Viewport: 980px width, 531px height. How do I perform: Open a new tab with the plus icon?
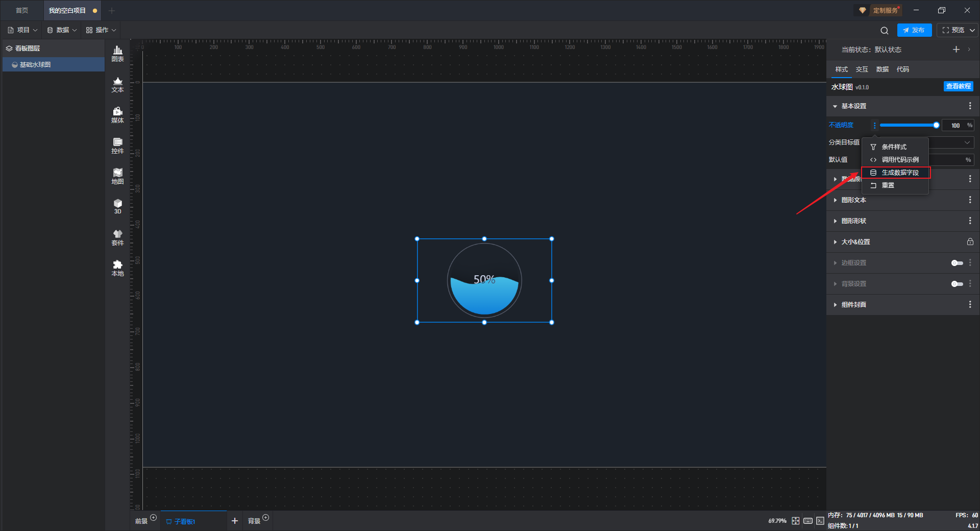pos(112,10)
